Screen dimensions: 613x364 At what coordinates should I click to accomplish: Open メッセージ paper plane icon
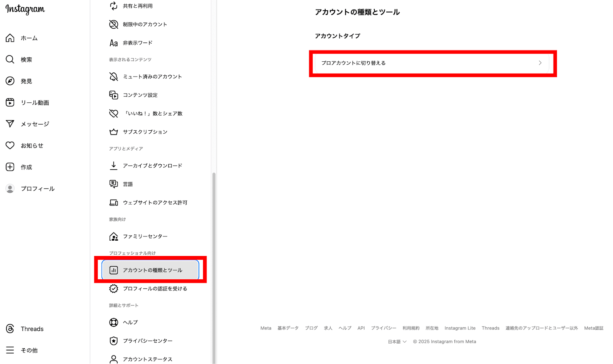point(10,124)
